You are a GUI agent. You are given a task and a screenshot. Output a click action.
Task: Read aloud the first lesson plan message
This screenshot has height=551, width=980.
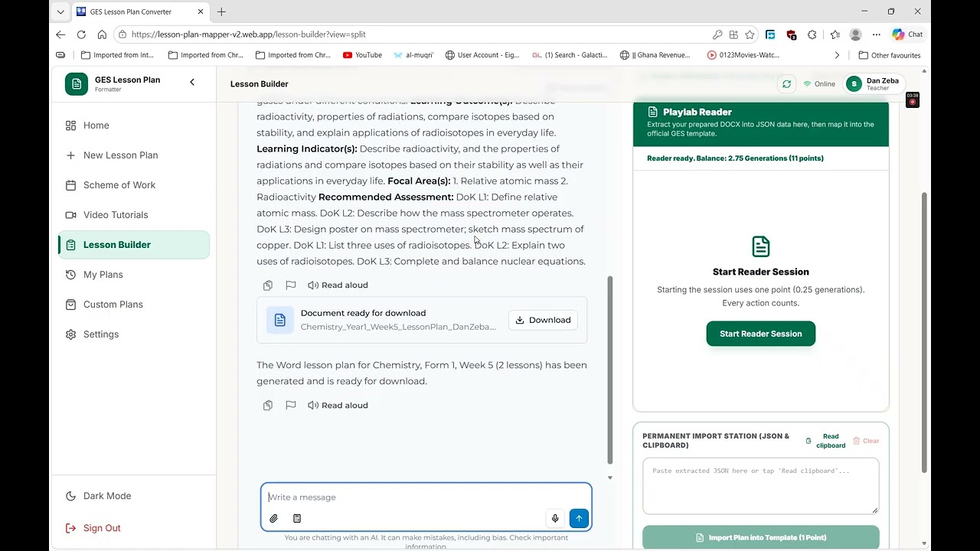tap(338, 285)
